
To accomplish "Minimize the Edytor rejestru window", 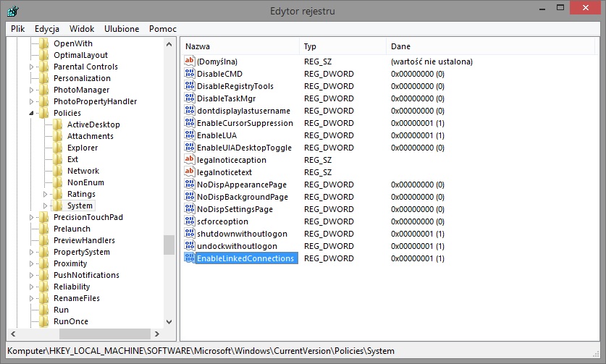I will pyautogui.click(x=542, y=8).
